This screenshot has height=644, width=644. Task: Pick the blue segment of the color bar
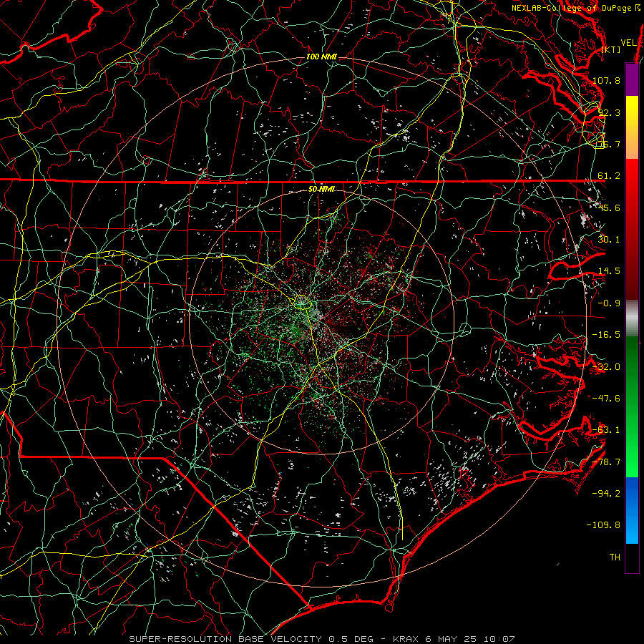coord(632,510)
